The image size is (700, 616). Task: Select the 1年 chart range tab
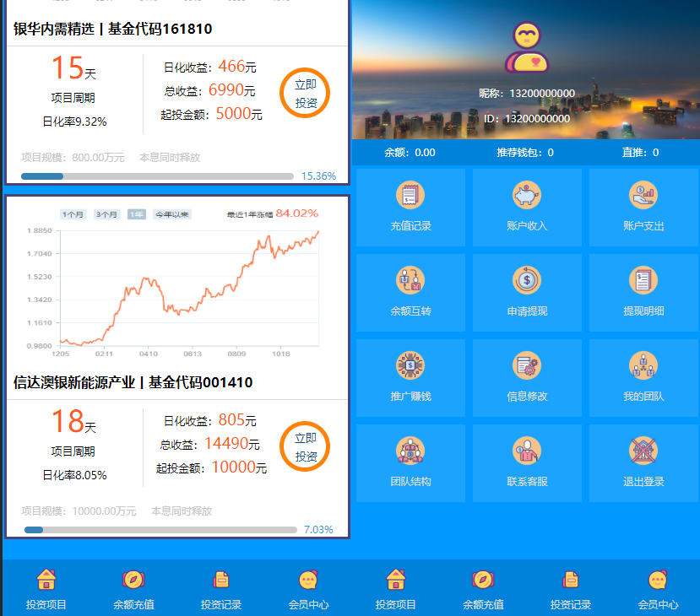coord(137,214)
